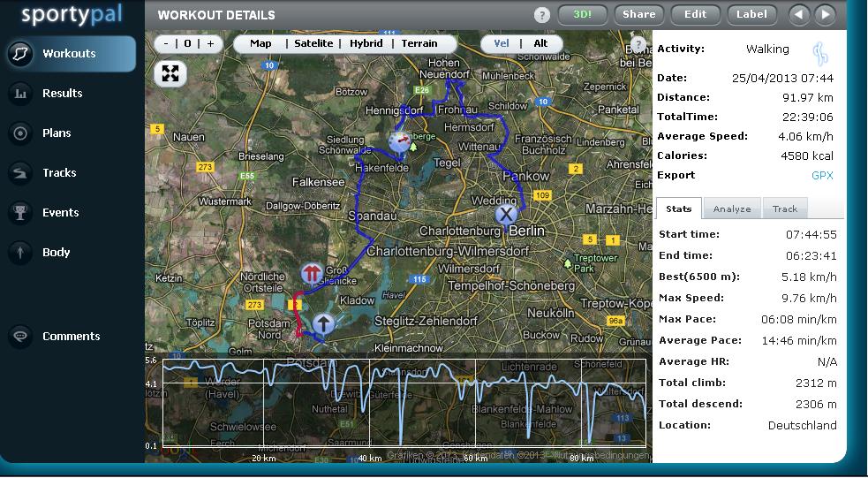Click the fullscreen expand map icon
The width and height of the screenshot is (868, 478).
click(170, 73)
